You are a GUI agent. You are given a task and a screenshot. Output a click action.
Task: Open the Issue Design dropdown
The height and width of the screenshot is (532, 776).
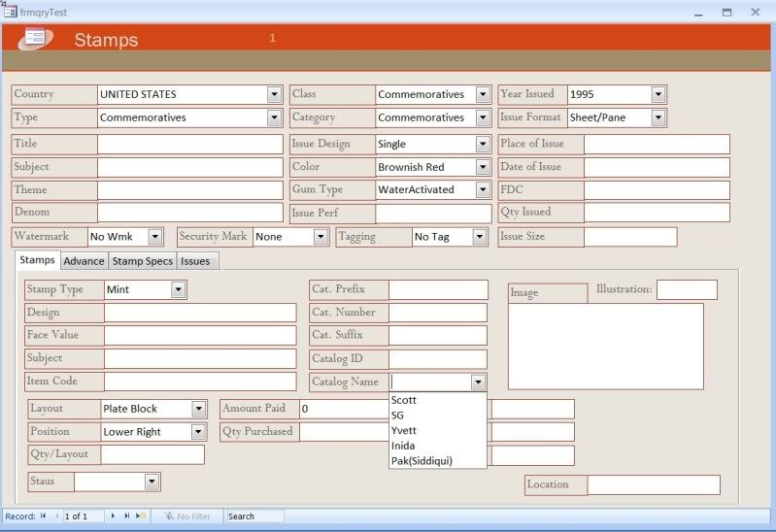click(x=483, y=144)
